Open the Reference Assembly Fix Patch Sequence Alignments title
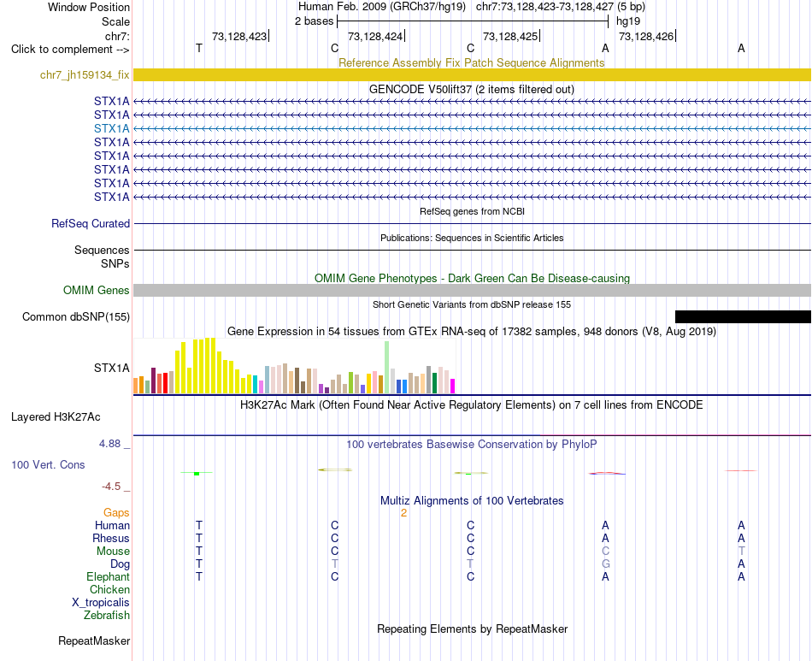Image resolution: width=812 pixels, height=661 pixels. [x=471, y=62]
